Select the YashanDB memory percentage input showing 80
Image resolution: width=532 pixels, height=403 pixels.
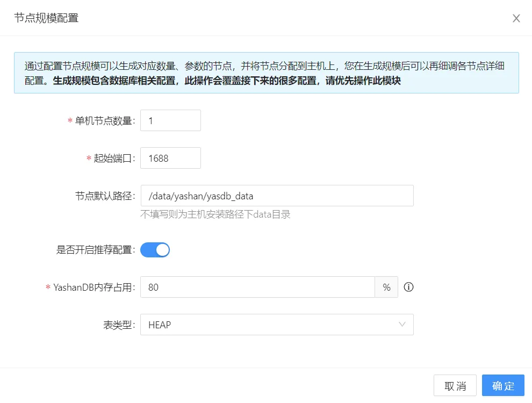coord(258,287)
